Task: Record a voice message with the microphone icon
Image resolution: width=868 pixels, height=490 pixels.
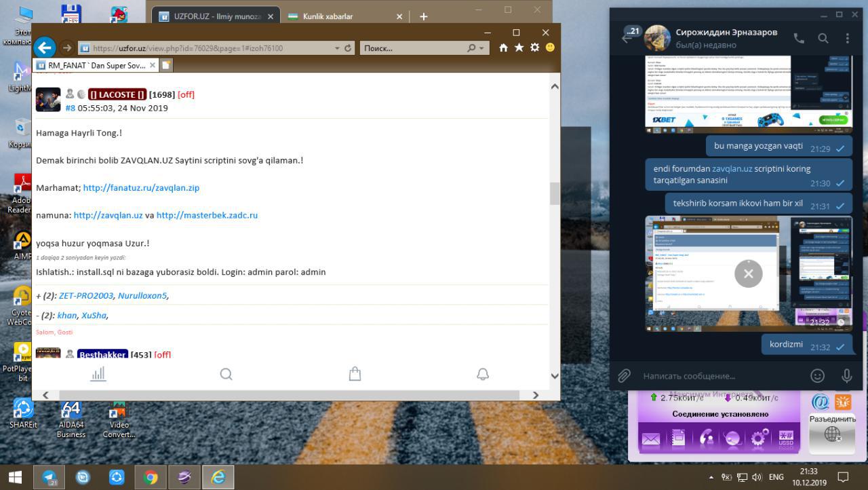Action: [x=846, y=375]
